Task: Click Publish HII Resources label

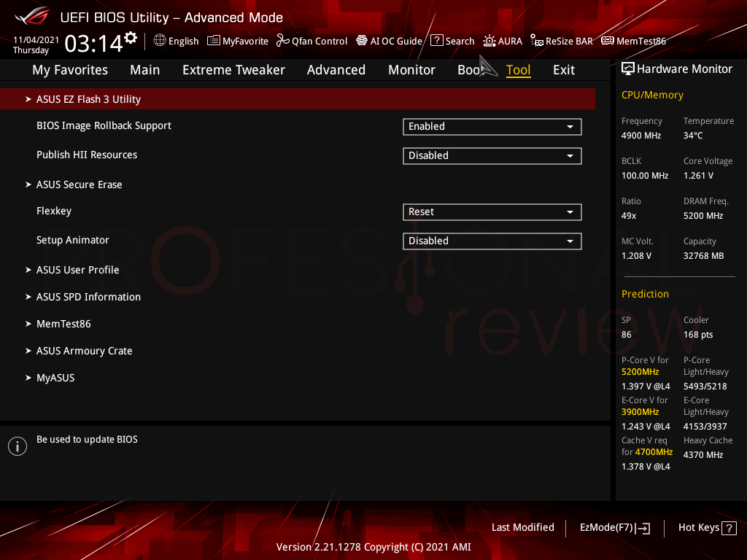Action: [x=87, y=155]
